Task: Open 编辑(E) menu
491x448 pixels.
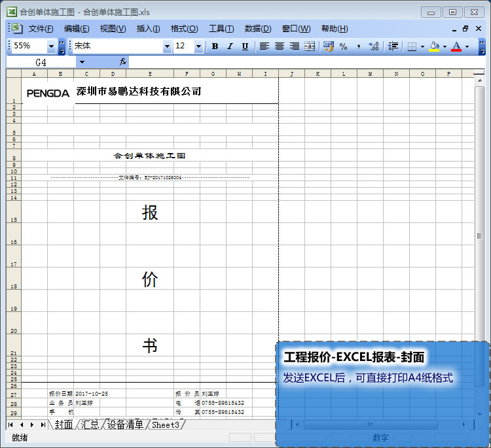Action: pos(77,29)
